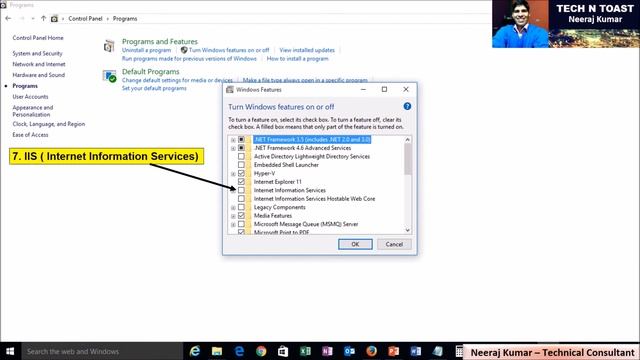
Task: Click the features list scrollbar up arrow
Action: click(x=407, y=140)
